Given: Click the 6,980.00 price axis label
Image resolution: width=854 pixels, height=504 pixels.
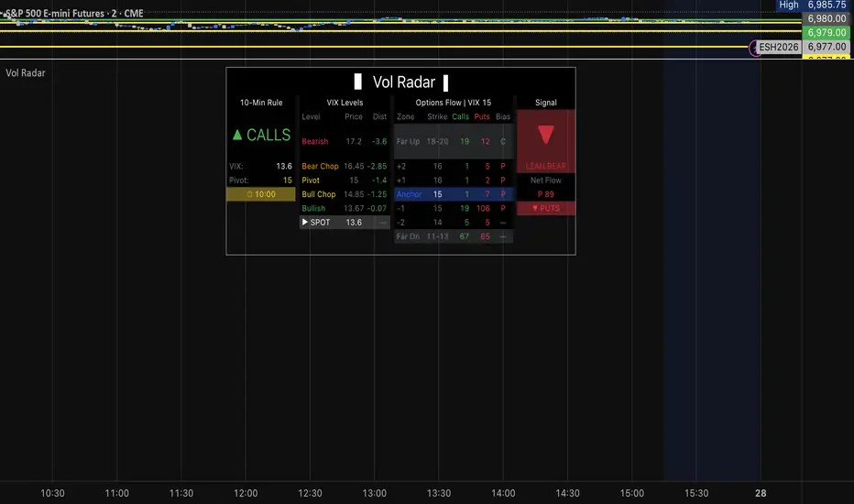Looking at the screenshot, I should click(827, 18).
